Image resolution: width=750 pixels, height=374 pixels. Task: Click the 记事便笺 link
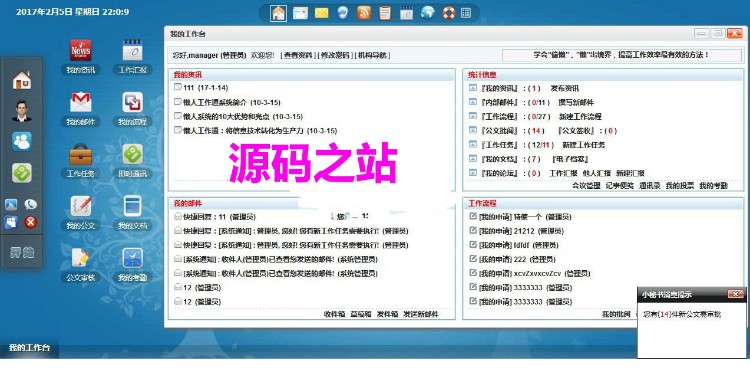(x=619, y=186)
